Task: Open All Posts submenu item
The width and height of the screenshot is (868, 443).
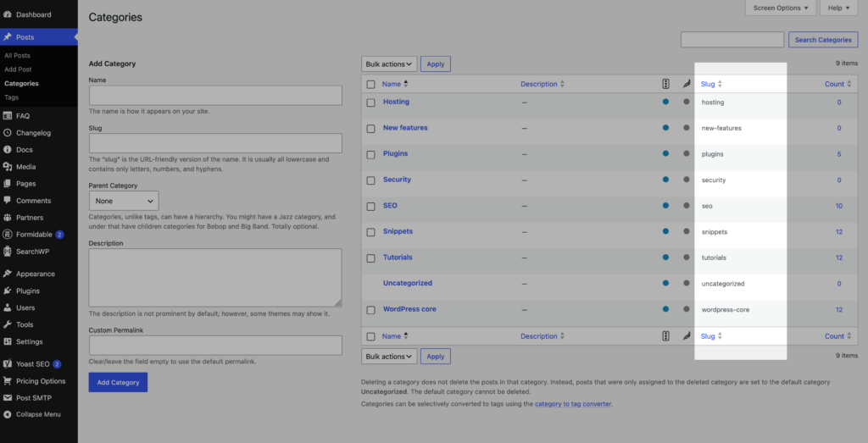Action: [17, 55]
